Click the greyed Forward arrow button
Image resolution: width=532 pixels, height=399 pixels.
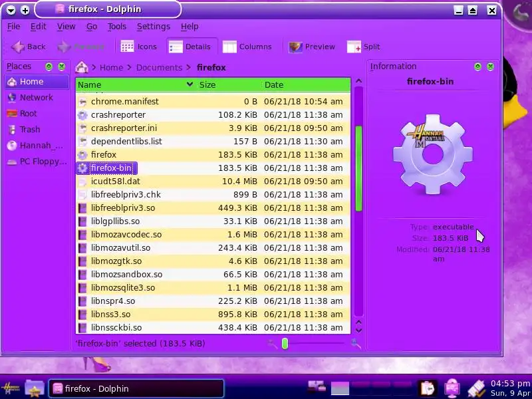pyautogui.click(x=80, y=47)
